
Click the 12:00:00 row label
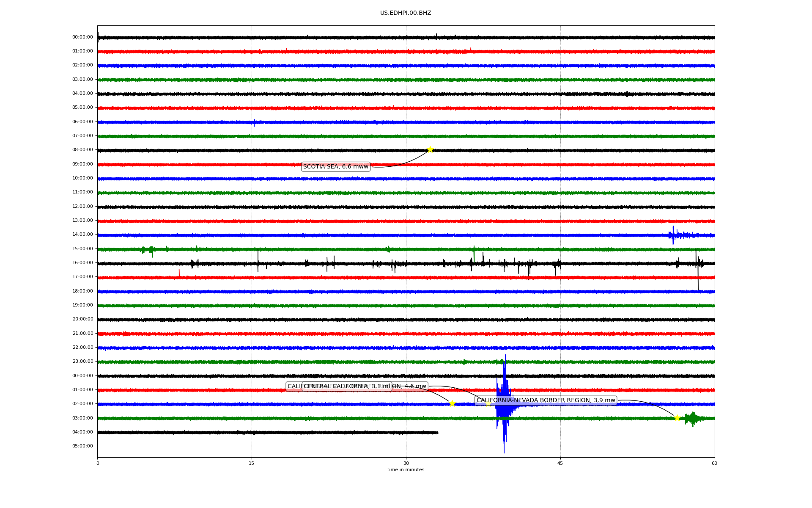click(82, 207)
